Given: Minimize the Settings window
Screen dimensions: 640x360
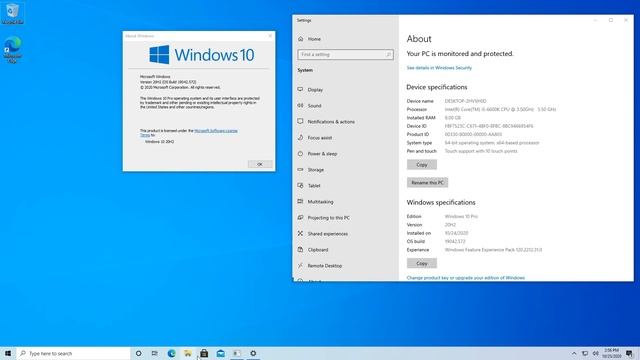Looking at the screenshot, I should click(595, 20).
